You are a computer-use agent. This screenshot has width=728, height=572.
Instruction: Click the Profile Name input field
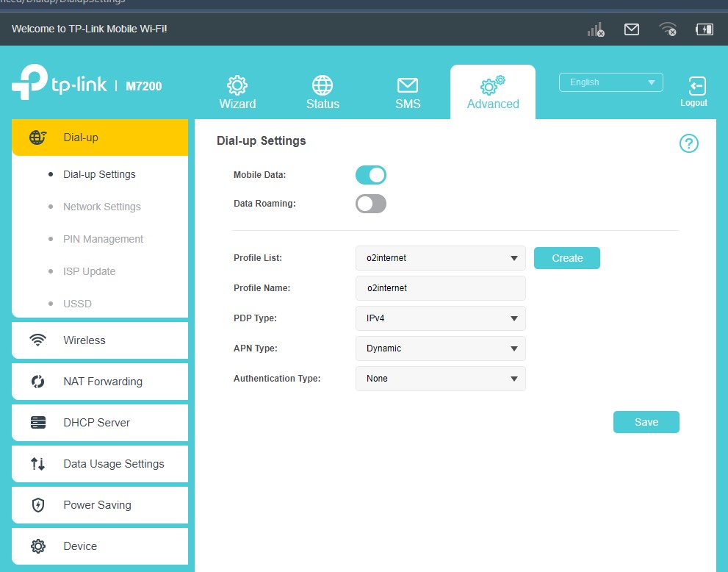click(x=440, y=288)
